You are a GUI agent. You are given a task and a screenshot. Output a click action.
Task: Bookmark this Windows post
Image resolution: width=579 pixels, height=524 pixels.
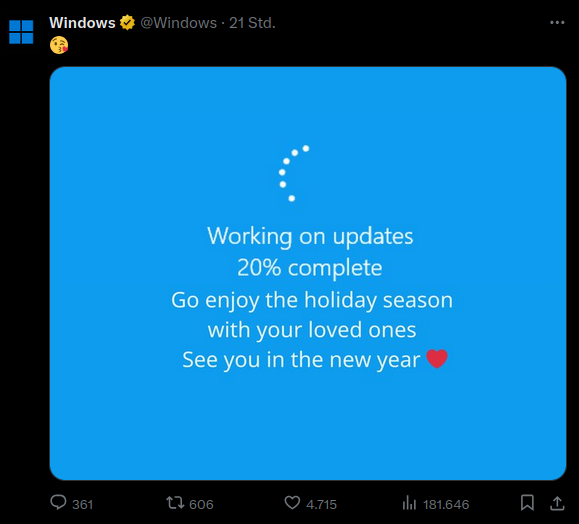coord(527,503)
